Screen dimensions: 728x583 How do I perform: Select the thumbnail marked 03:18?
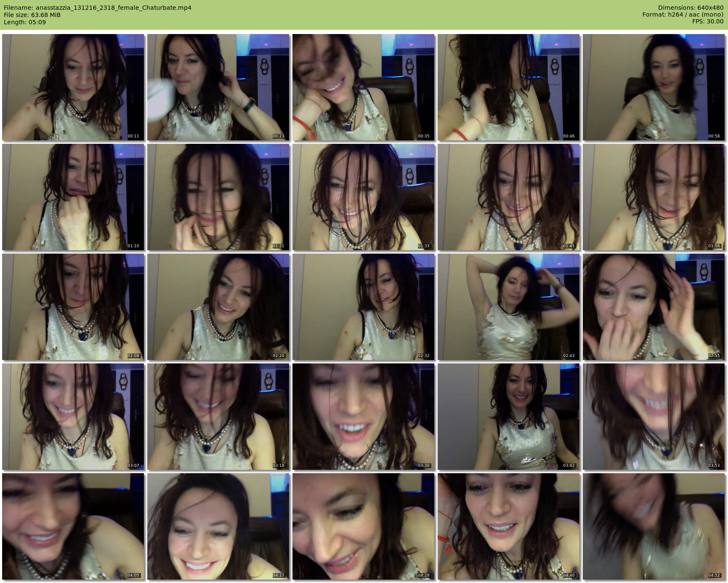click(218, 417)
